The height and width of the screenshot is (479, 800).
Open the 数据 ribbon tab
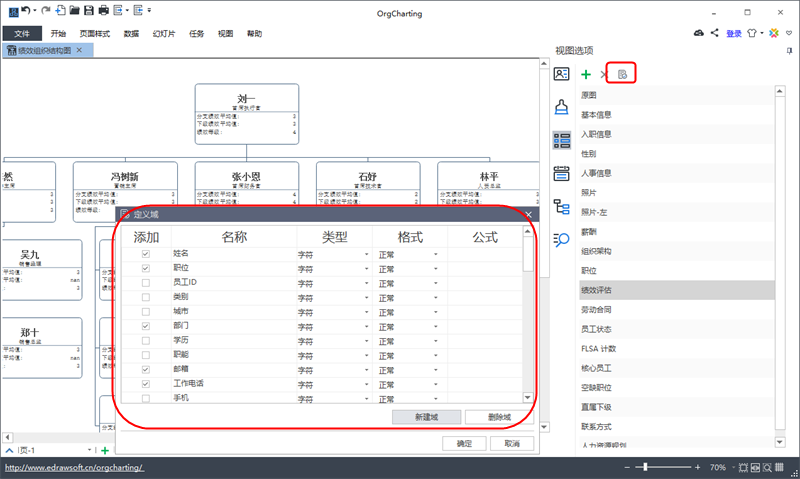(x=131, y=34)
